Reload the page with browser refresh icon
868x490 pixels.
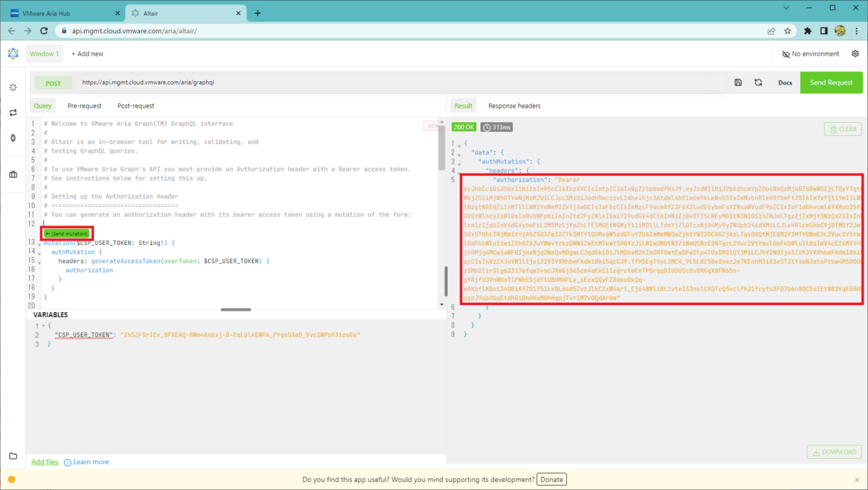(x=45, y=31)
